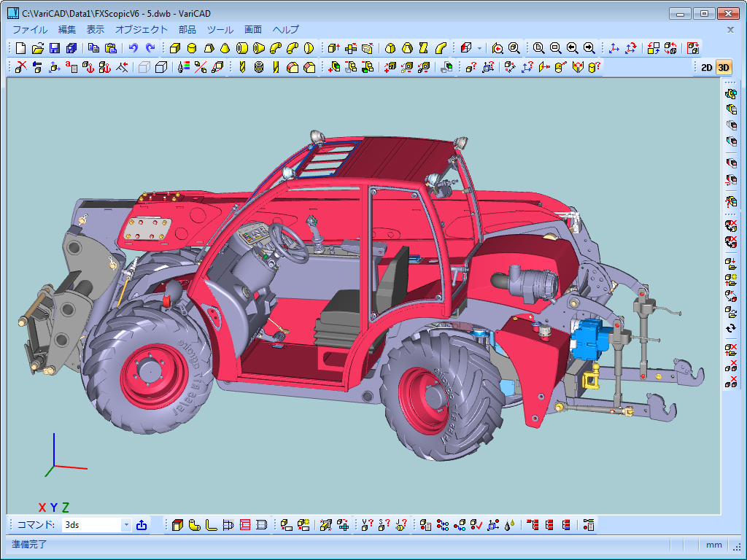
Task: Open the ファイル menu
Action: tap(30, 30)
